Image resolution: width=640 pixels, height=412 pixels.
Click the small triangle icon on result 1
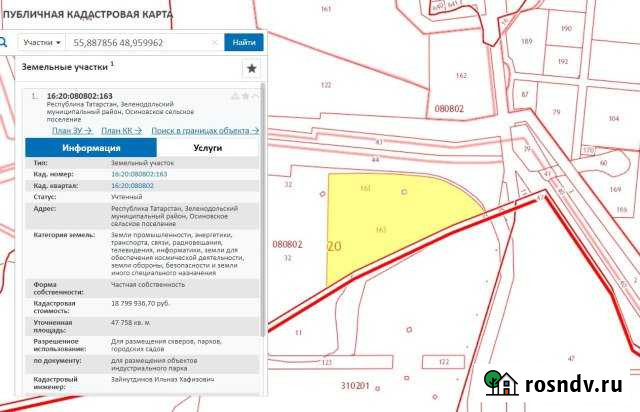235,96
